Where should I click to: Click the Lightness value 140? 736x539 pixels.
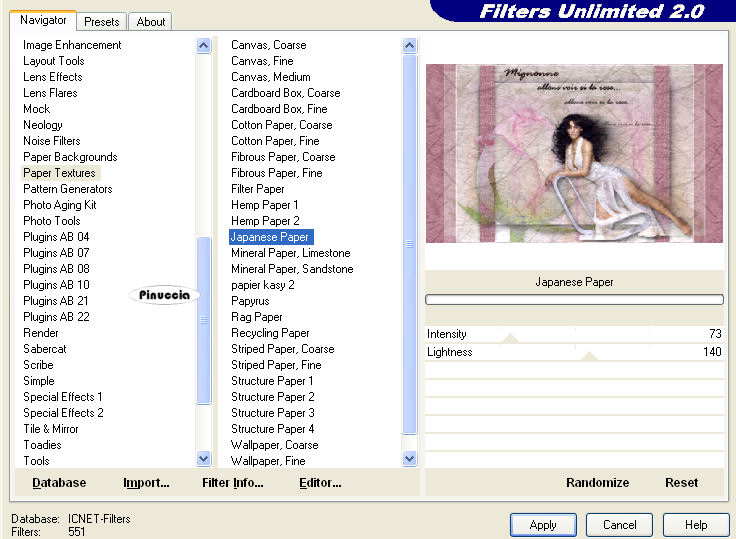pos(712,352)
